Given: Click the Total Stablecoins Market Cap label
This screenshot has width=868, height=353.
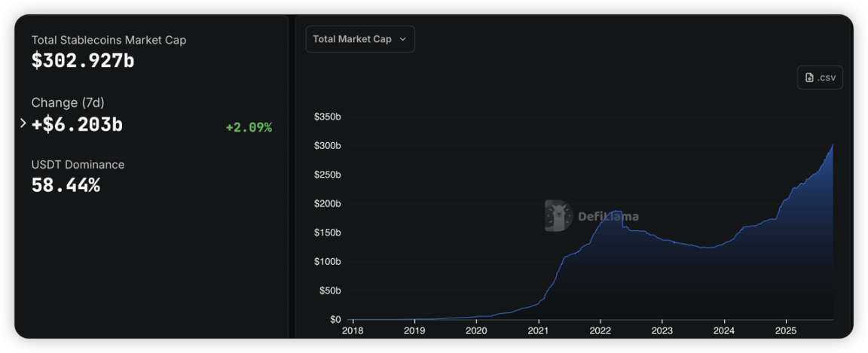Looking at the screenshot, I should 108,40.
